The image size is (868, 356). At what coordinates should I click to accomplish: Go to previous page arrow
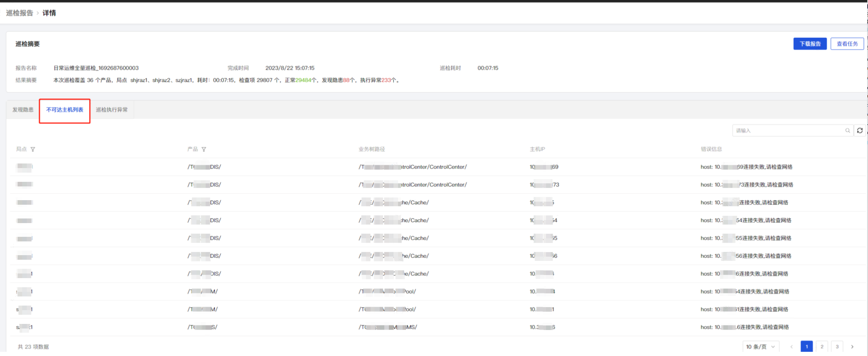click(792, 347)
